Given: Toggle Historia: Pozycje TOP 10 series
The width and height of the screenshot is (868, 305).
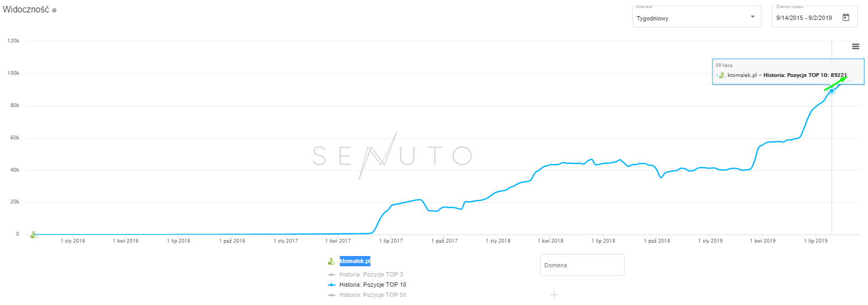Looking at the screenshot, I should [373, 285].
